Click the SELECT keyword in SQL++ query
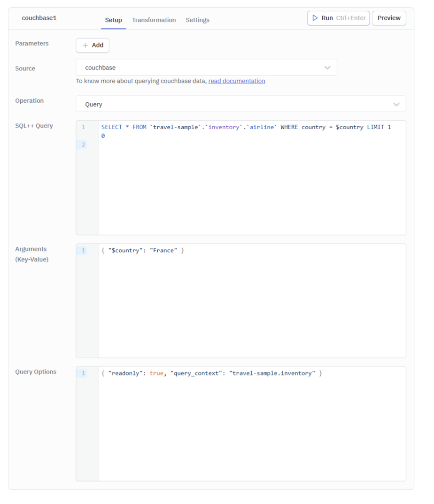This screenshot has width=434, height=504. 112,127
